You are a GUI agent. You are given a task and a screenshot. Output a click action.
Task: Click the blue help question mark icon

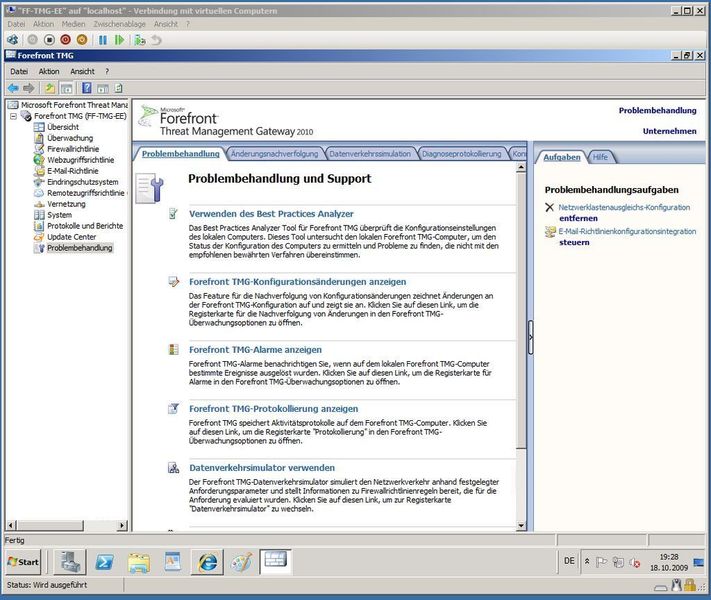pos(87,88)
